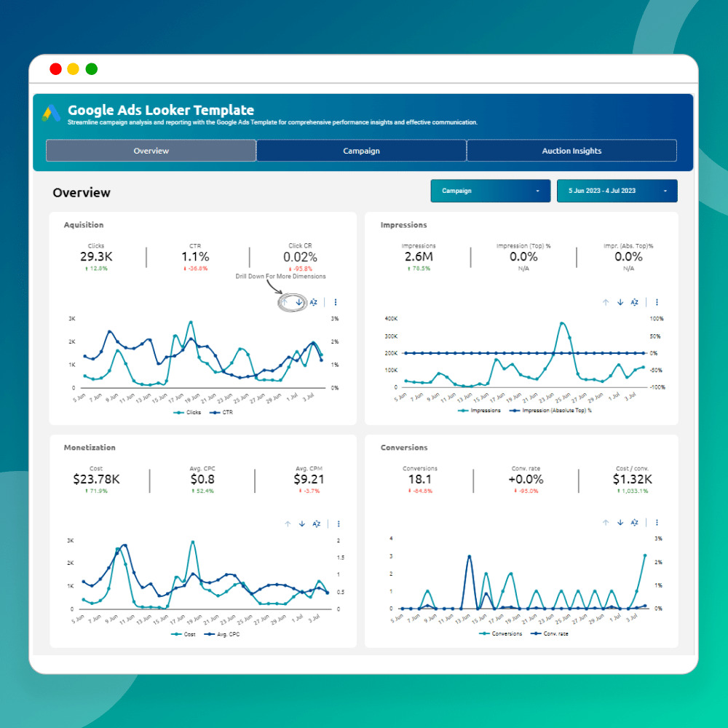Click the yellow window minimize button

pos(74,69)
